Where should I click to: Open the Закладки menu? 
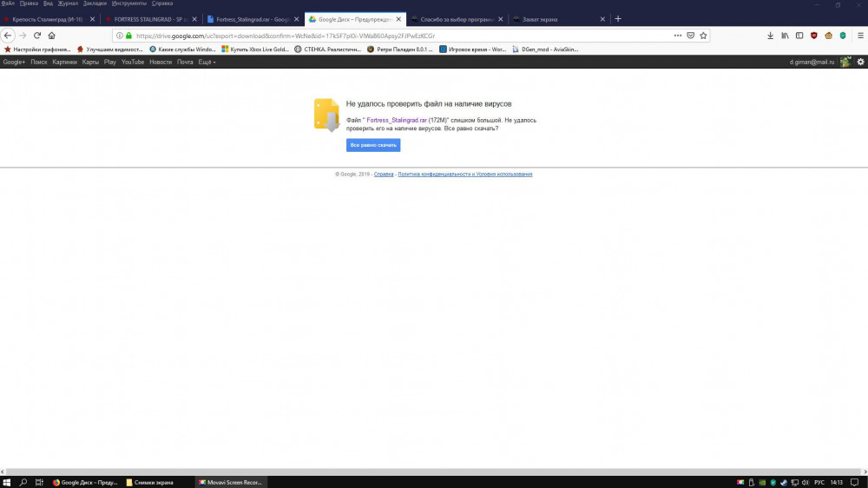pyautogui.click(x=95, y=3)
